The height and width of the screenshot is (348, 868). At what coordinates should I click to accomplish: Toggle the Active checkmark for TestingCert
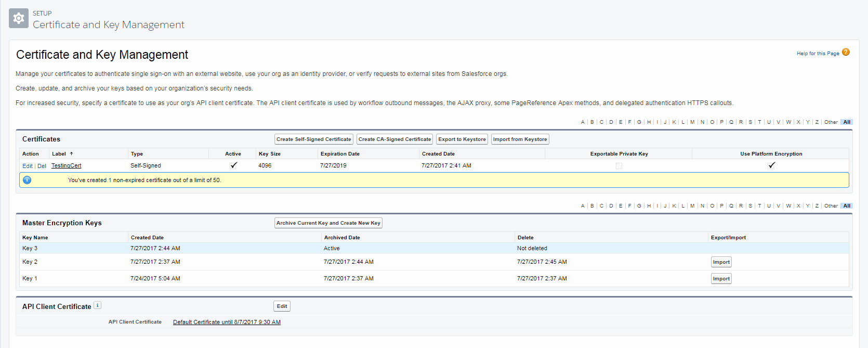click(233, 165)
